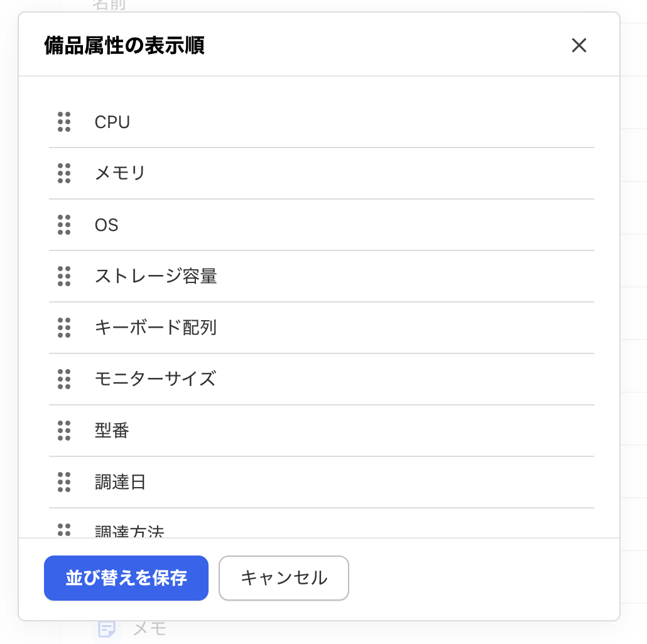The image size is (647, 644).
Task: Select the CPU attribute row
Action: 112,122
